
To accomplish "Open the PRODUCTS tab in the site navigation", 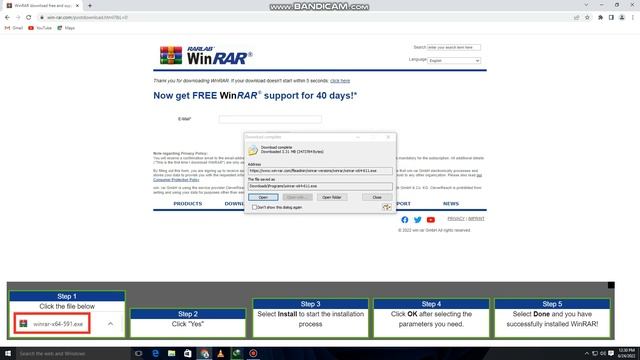I will coord(188,204).
